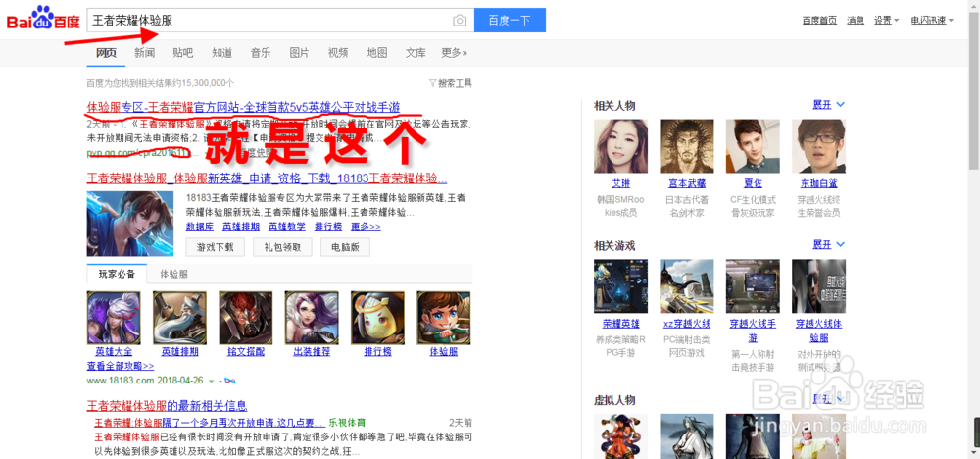Switch to 视频 search tab
Screen dimensions: 980x459
pos(338,53)
